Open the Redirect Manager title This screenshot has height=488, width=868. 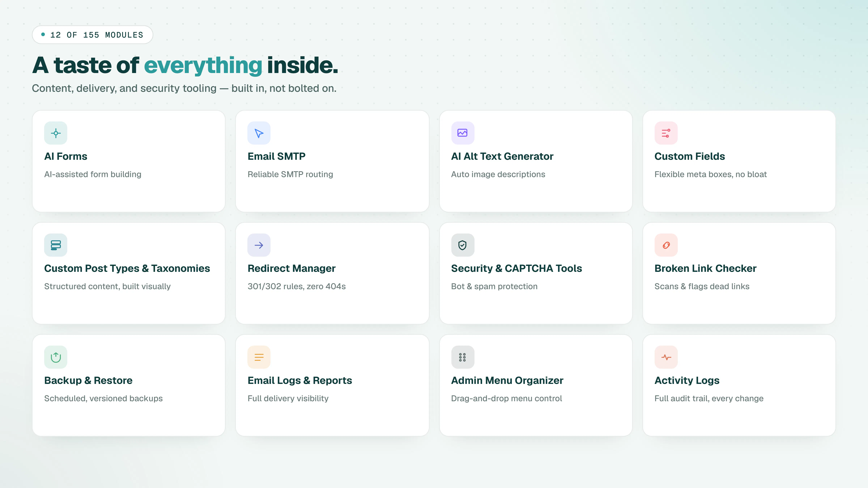(292, 268)
